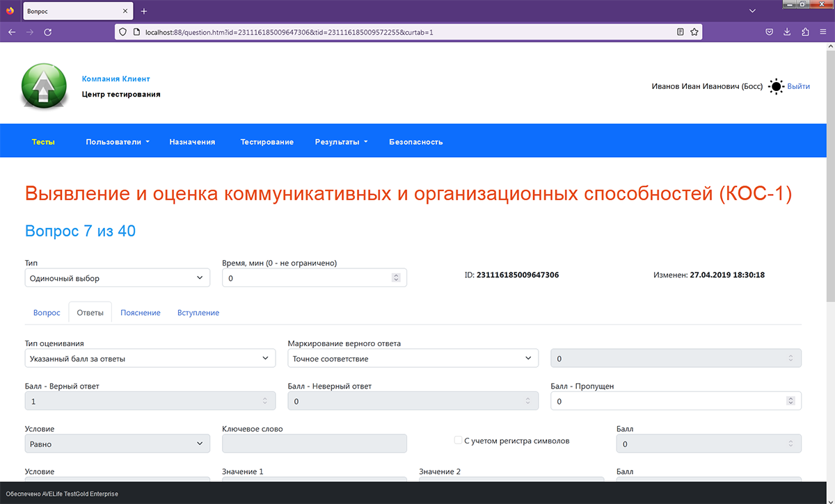This screenshot has height=504, width=835.
Task: Open the Тип оценивания dropdown
Action: 150,357
